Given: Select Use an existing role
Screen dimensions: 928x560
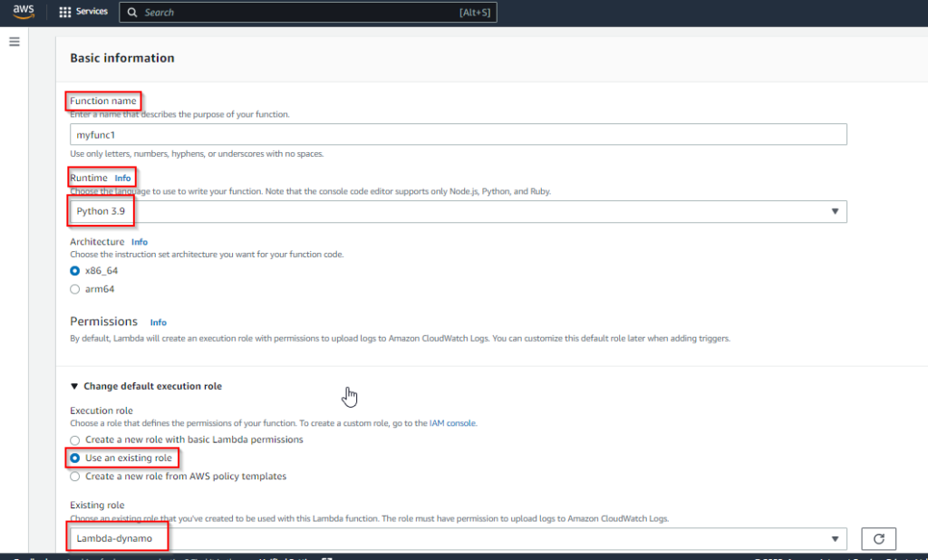Looking at the screenshot, I should point(75,458).
